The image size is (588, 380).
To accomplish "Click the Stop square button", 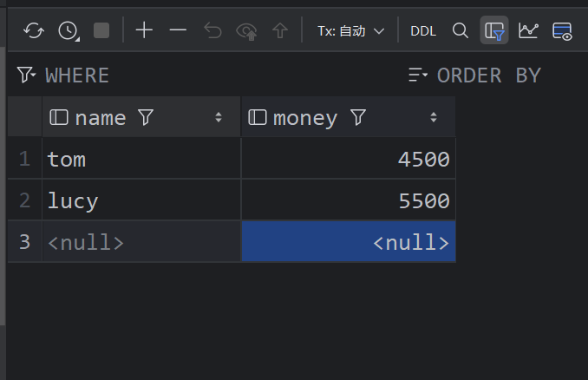I will (x=101, y=30).
